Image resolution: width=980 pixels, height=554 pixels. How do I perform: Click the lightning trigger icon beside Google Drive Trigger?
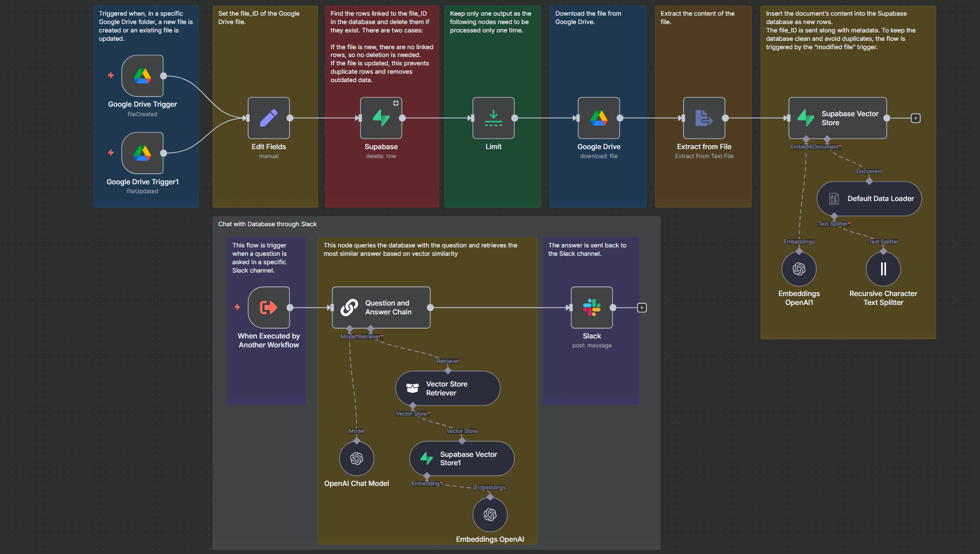(111, 75)
